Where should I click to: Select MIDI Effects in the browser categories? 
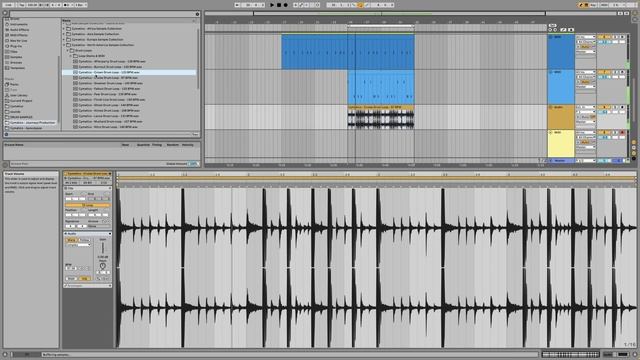19,35
